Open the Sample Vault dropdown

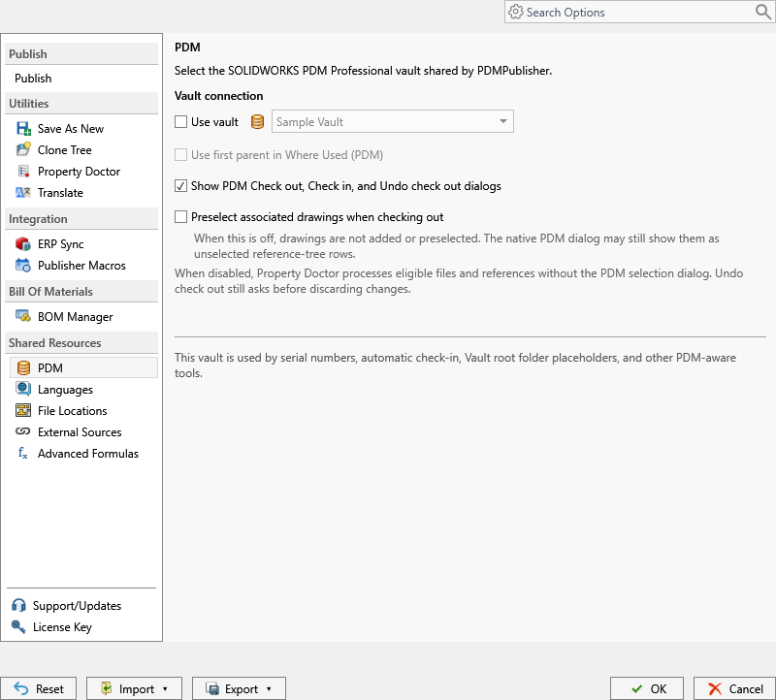coord(393,122)
